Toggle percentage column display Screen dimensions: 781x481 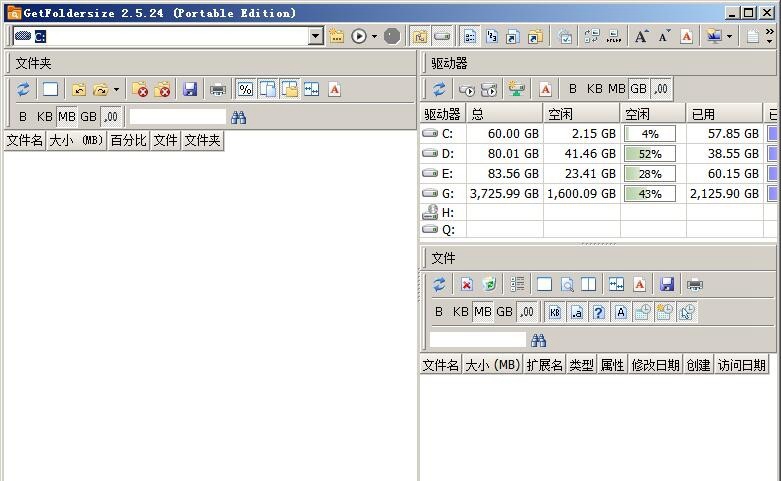246,90
